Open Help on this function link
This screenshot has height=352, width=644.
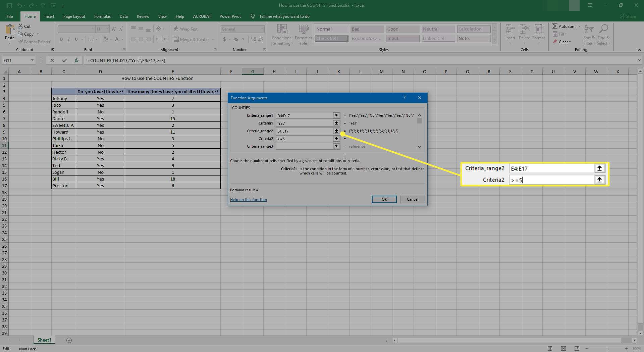[249, 200]
